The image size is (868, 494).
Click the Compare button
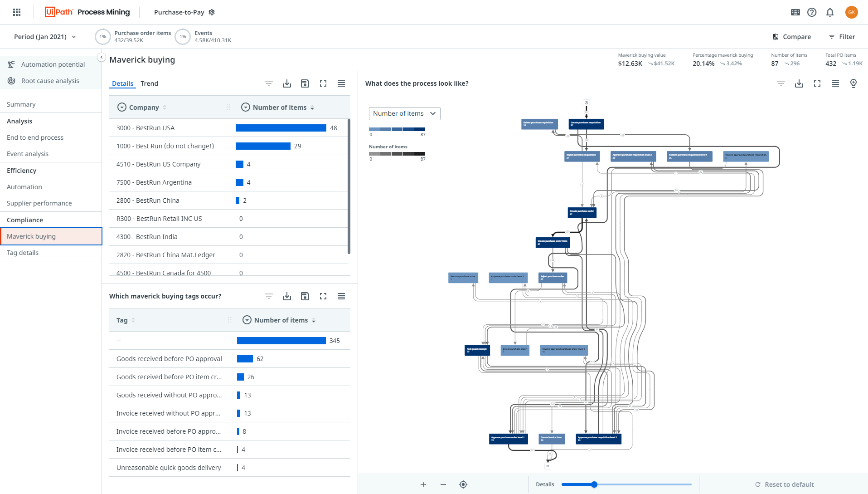coord(791,37)
